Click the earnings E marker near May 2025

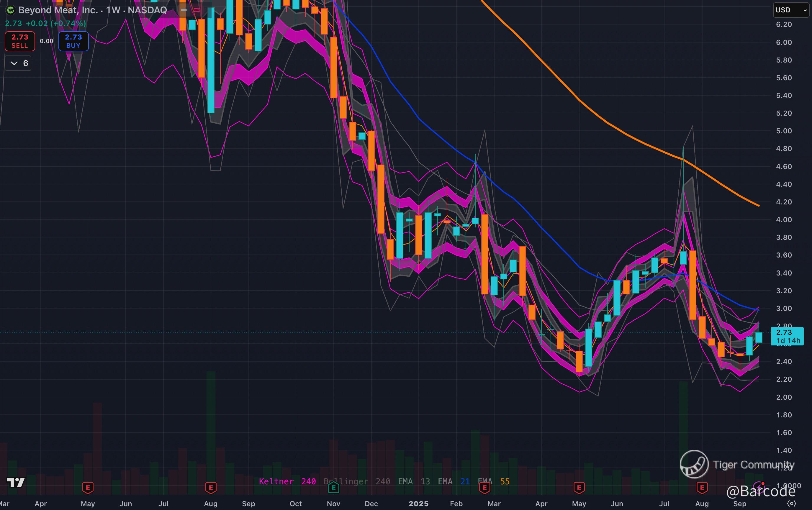coord(579,487)
